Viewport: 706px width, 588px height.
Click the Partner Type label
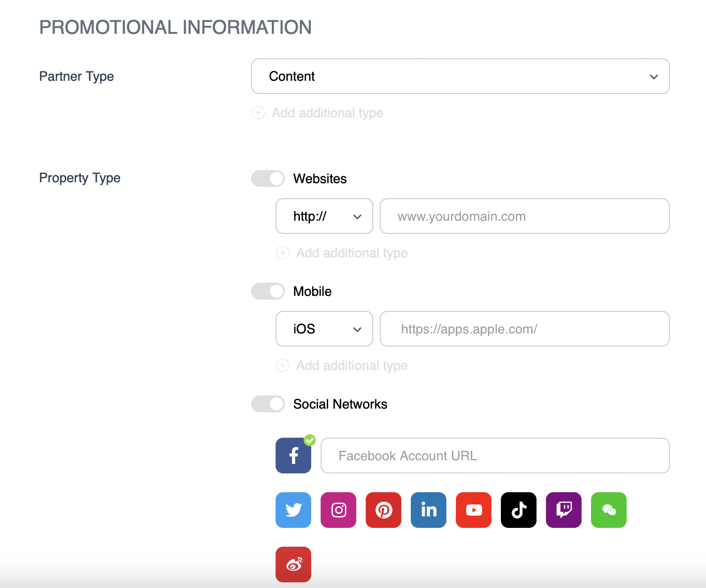click(x=77, y=77)
